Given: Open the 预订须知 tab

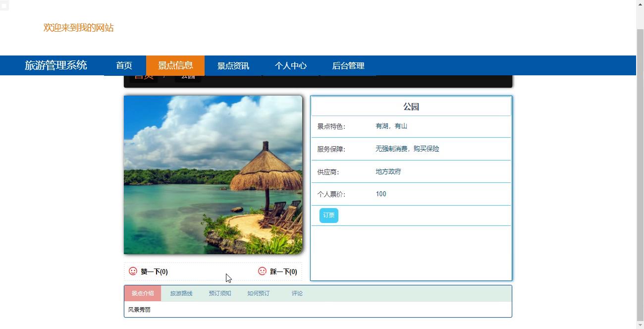Looking at the screenshot, I should tap(220, 293).
